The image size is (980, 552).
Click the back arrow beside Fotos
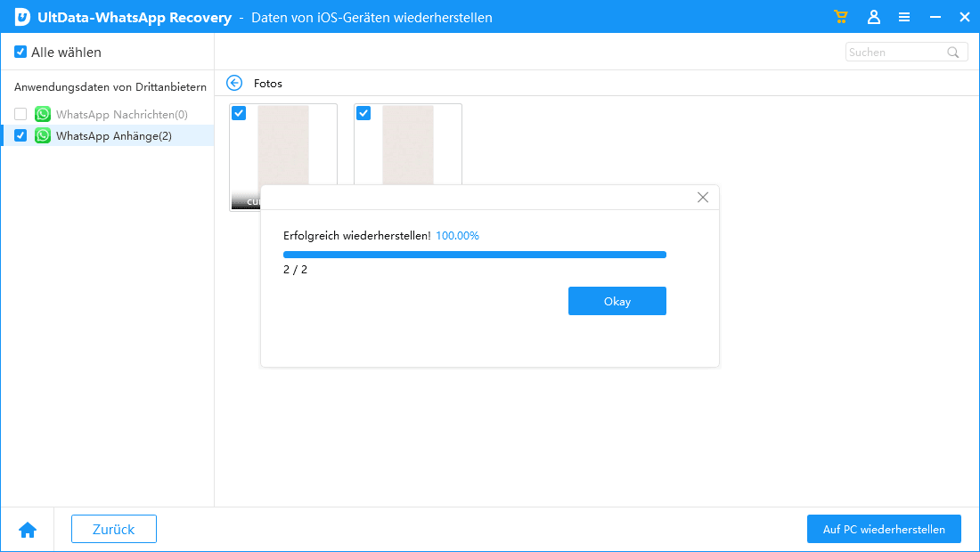click(x=234, y=83)
